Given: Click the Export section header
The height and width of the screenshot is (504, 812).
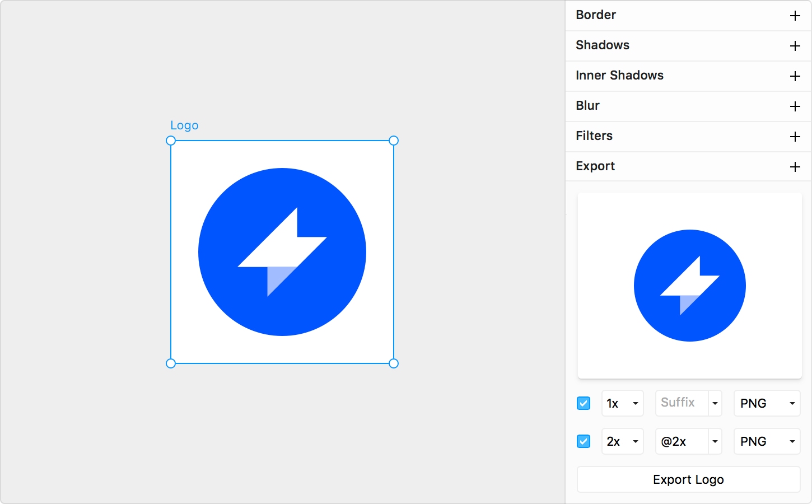Looking at the screenshot, I should tap(689, 166).
